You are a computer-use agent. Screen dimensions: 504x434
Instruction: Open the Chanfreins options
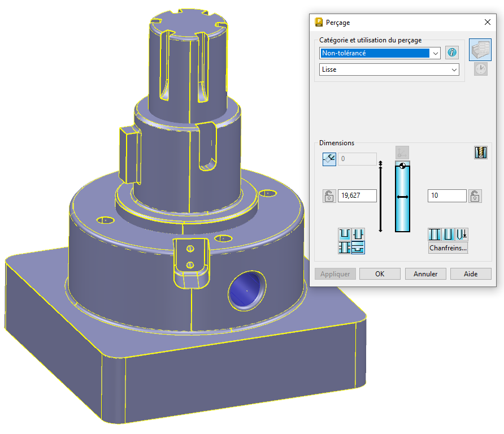[448, 248]
